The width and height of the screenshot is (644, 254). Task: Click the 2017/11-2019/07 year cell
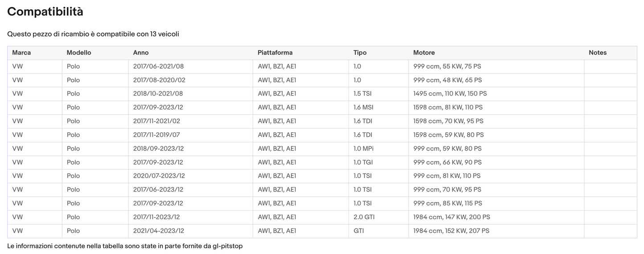(x=156, y=135)
